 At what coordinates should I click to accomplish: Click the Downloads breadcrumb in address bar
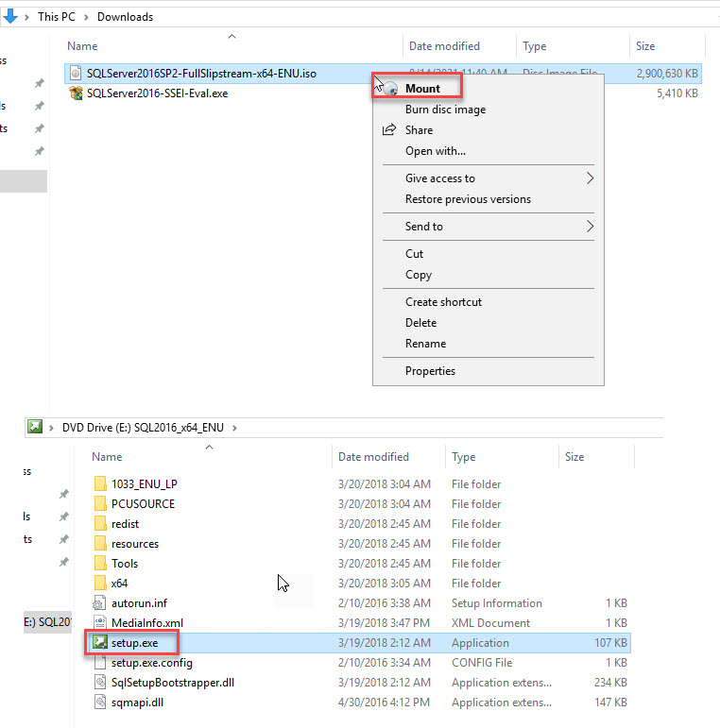point(125,17)
